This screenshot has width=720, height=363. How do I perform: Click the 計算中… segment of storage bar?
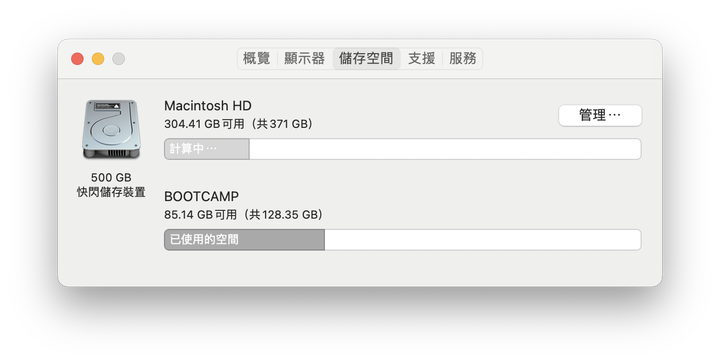coord(207,149)
